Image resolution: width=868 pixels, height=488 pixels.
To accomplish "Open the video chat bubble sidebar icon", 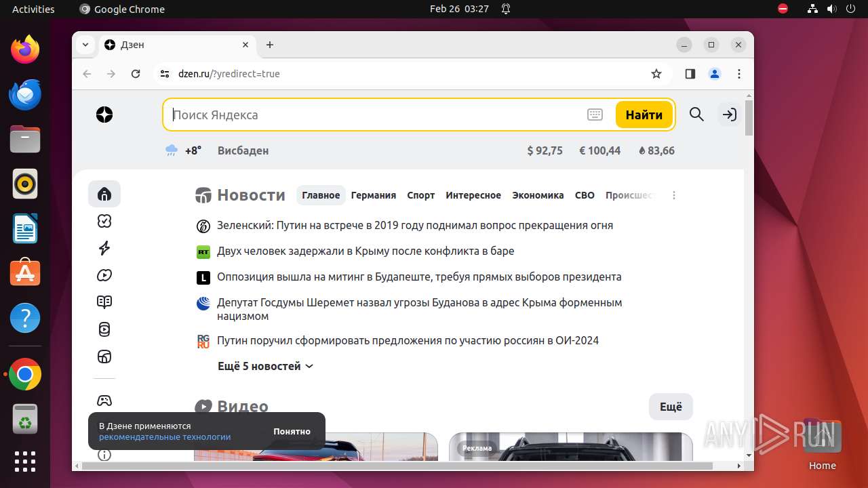I will coord(104,275).
